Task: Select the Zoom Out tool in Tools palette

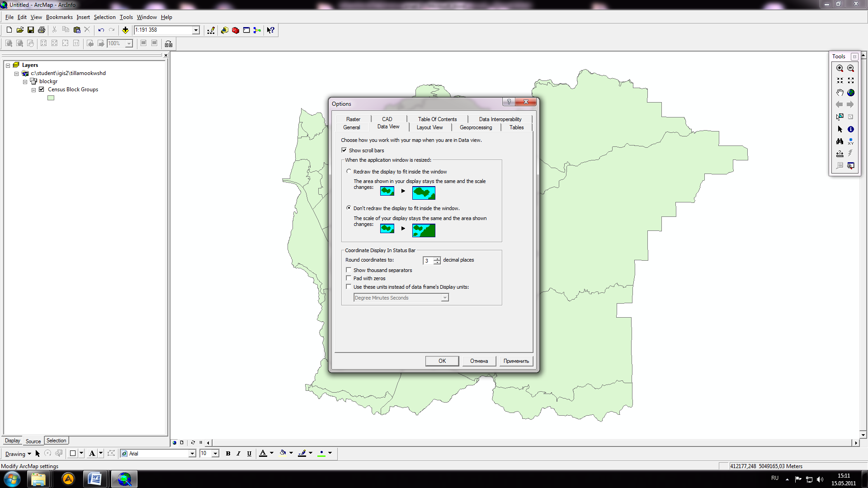Action: [851, 68]
